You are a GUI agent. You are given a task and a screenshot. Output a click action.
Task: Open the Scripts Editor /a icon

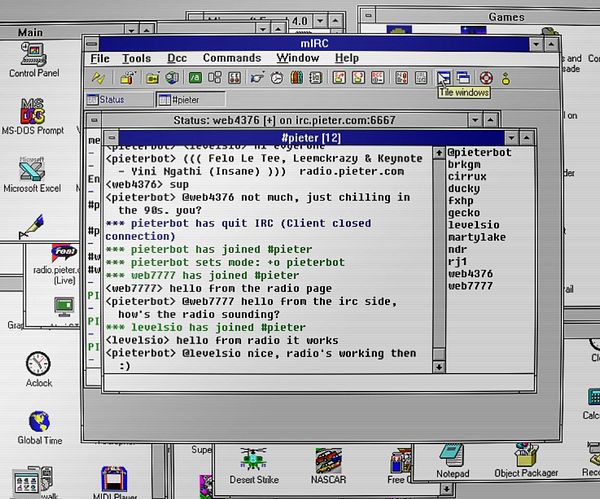coord(195,78)
